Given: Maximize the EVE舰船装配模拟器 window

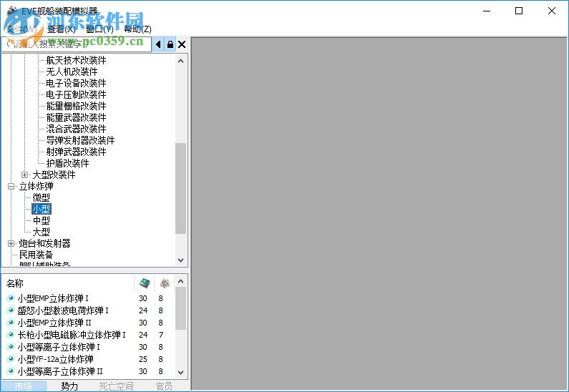Looking at the screenshot, I should coord(519,11).
